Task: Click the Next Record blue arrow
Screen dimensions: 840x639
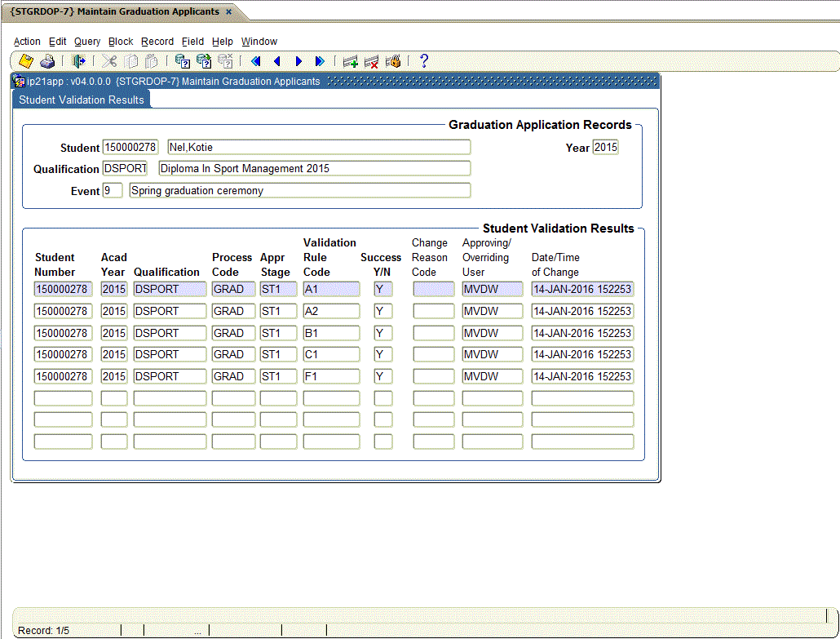Action: [298, 61]
